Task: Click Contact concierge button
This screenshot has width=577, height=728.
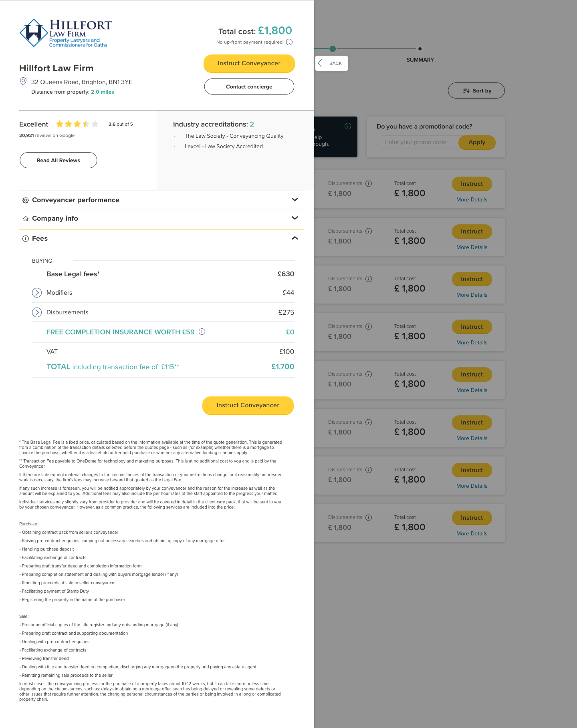Action: pyautogui.click(x=249, y=86)
